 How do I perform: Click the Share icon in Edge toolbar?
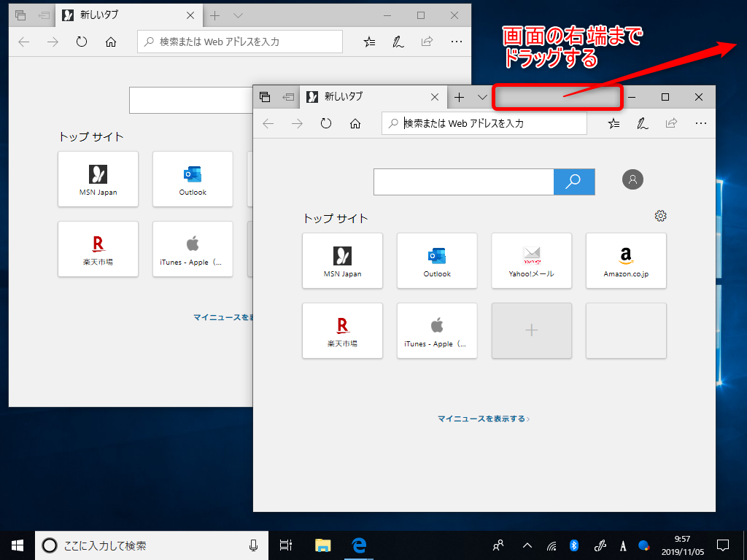670,123
